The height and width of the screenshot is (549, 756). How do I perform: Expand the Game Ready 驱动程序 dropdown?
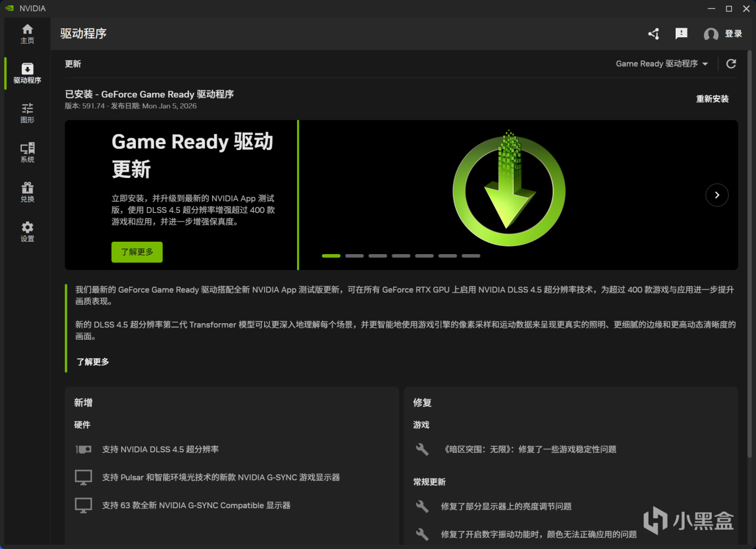point(662,64)
